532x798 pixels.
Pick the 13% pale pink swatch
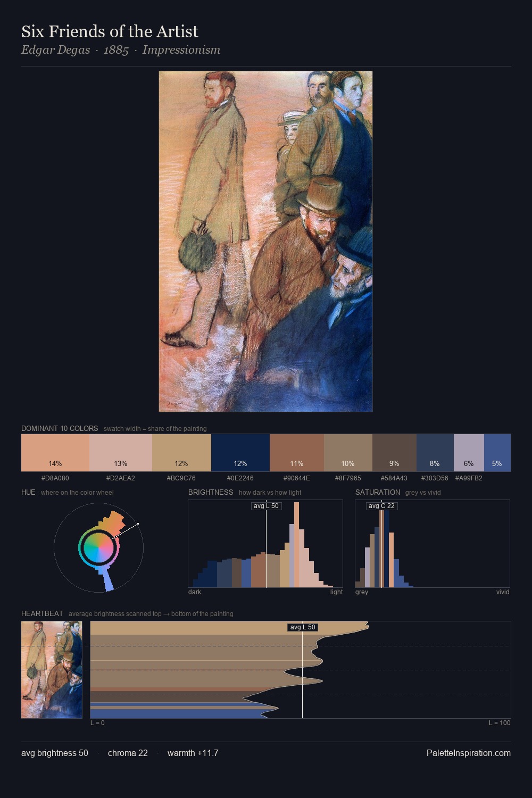[x=121, y=453]
